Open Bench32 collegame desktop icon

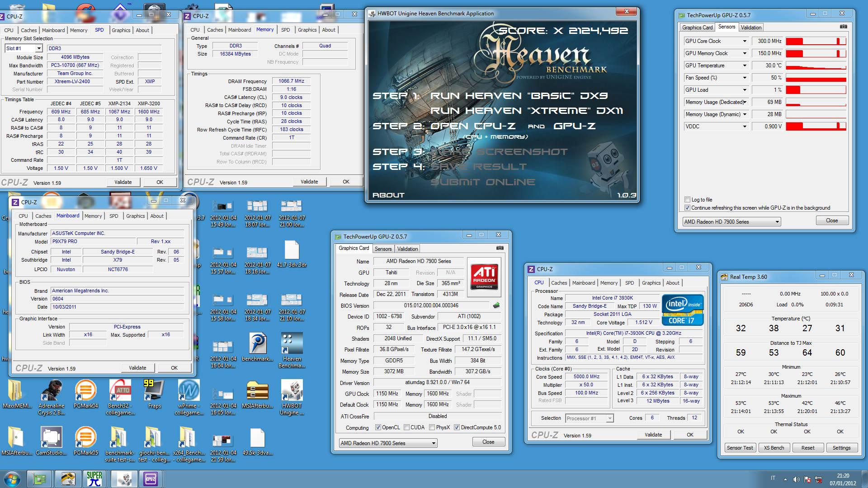pos(120,397)
